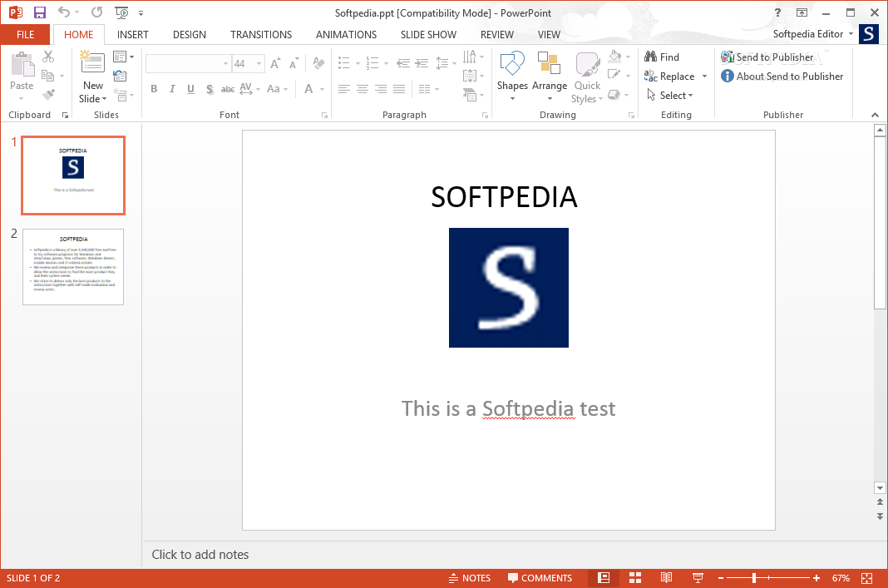Switch to the ANIMATIONS tab
Screen dimensions: 888x588
(346, 35)
